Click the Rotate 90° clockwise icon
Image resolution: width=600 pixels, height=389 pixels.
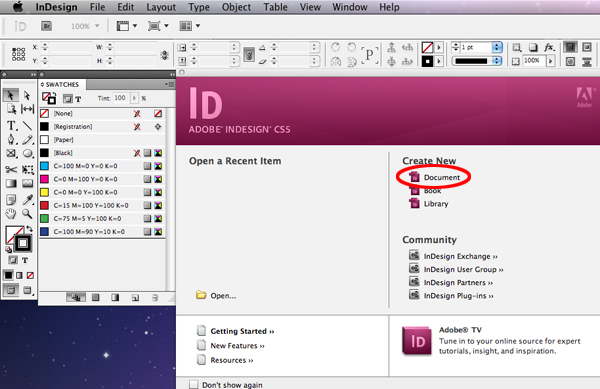[336, 47]
